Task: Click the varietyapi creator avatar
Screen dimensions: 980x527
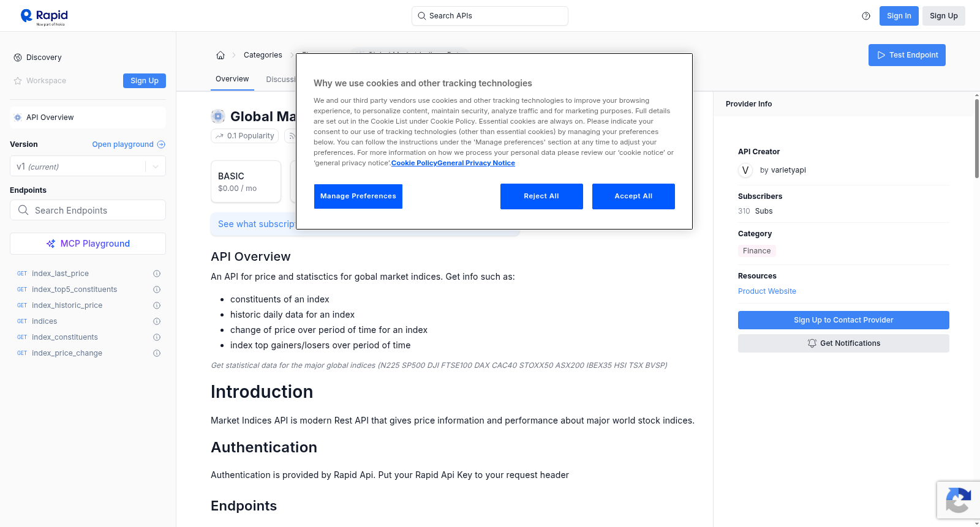Action: (745, 170)
